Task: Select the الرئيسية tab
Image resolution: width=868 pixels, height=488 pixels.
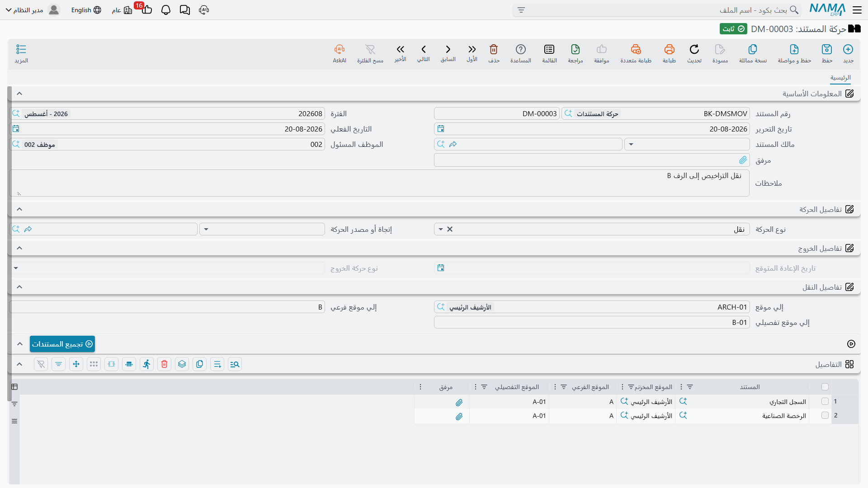Action: point(840,78)
